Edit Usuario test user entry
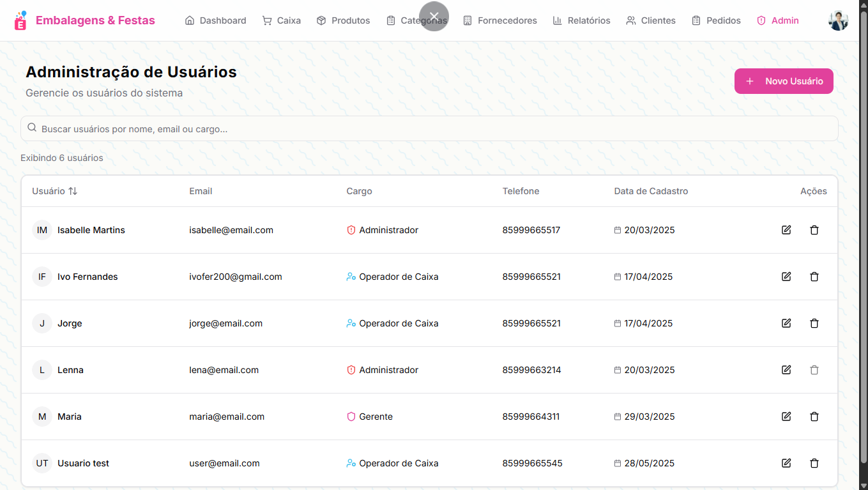 [x=786, y=463]
